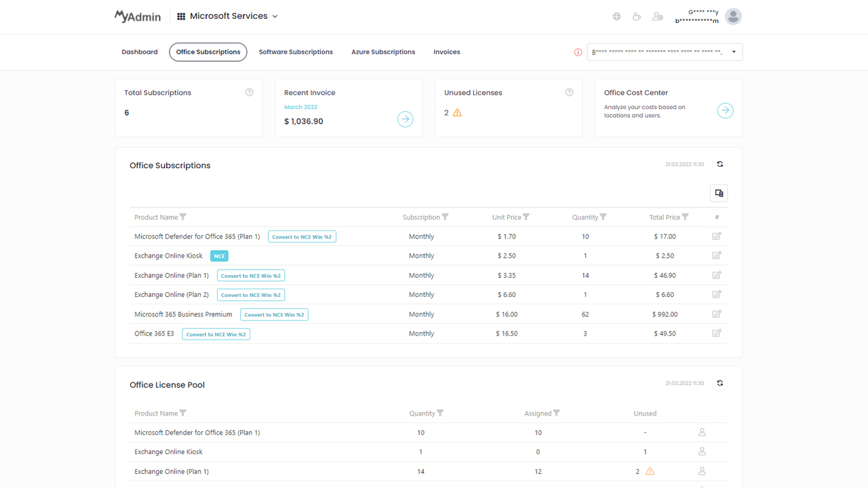Open users for Exchange Online Kiosk pool row
Screen dimensions: 868x488
pyautogui.click(x=702, y=451)
